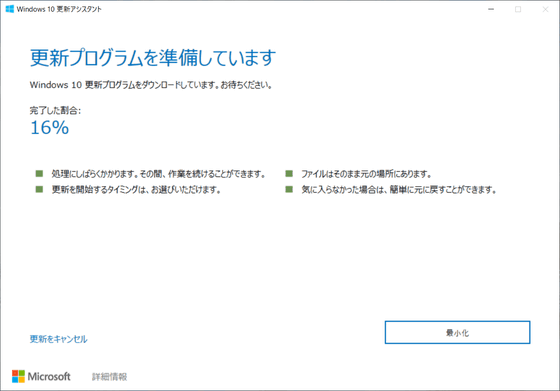Click the 更新をキャンセル link
Image resolution: width=560 pixels, height=391 pixels.
[58, 339]
